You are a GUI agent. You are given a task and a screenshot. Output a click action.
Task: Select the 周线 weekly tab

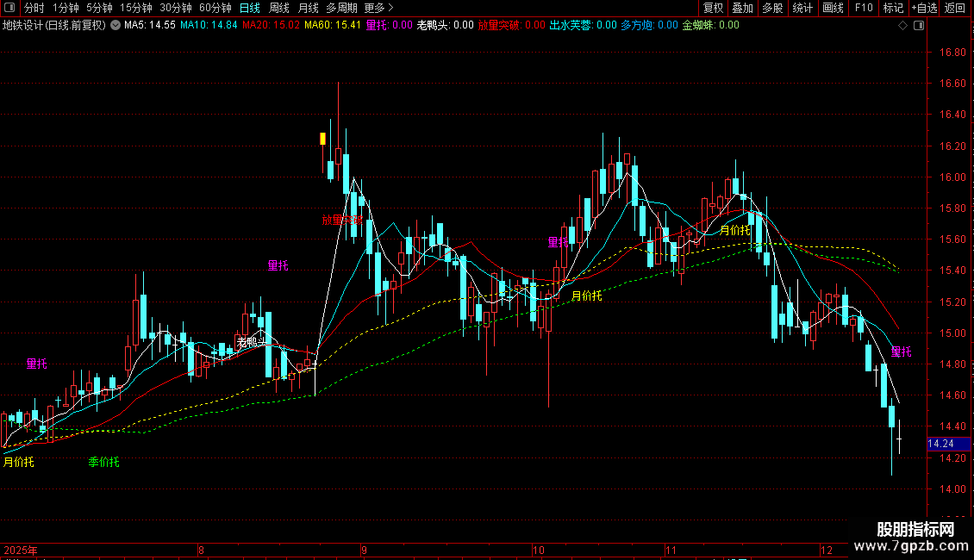click(x=279, y=8)
